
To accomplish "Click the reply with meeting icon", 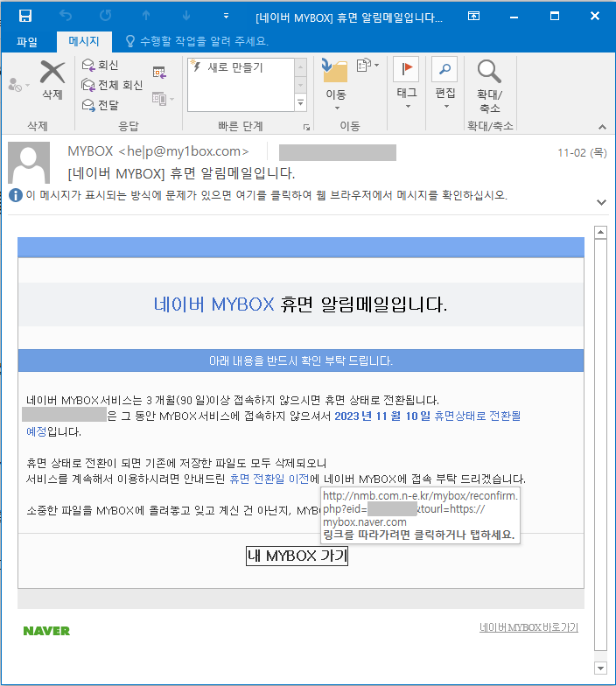I will click(x=159, y=72).
